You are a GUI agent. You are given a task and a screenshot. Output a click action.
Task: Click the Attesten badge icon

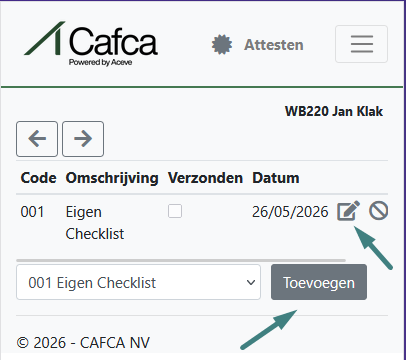(x=222, y=44)
